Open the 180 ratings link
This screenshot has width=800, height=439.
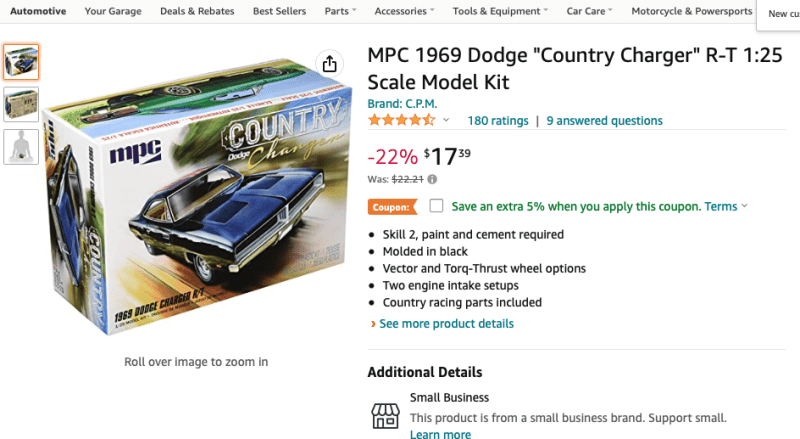[497, 120]
